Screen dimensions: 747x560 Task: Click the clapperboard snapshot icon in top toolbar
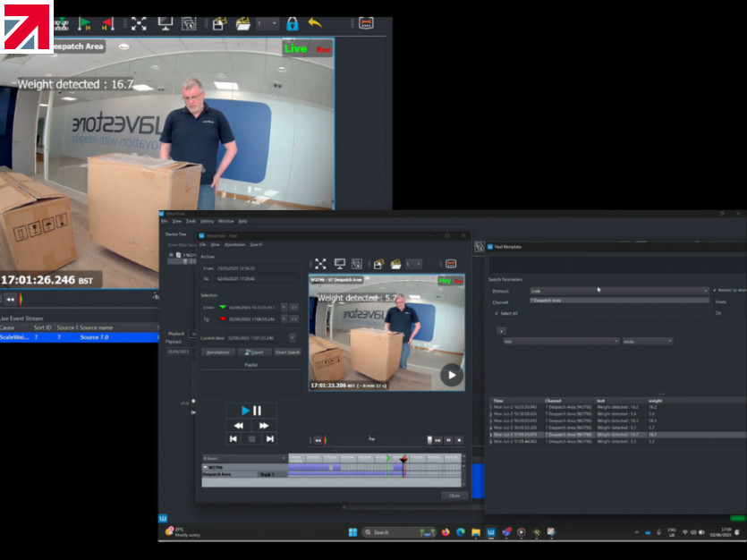pyautogui.click(x=218, y=23)
